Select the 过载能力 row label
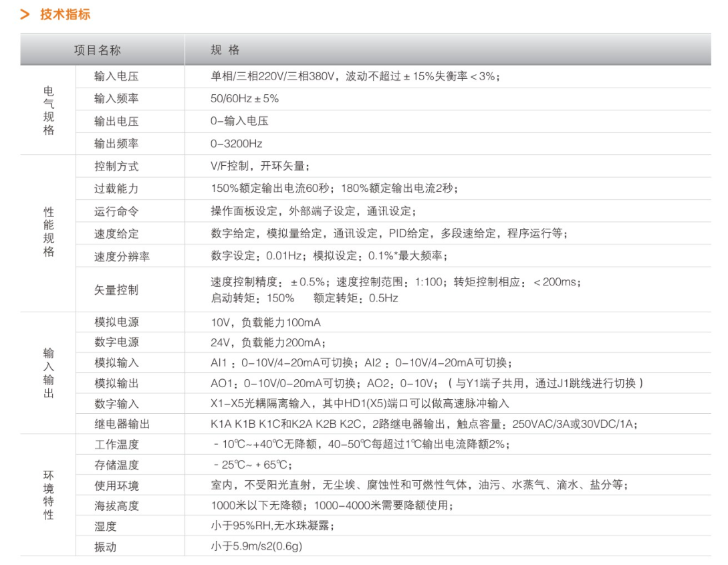 (x=116, y=189)
